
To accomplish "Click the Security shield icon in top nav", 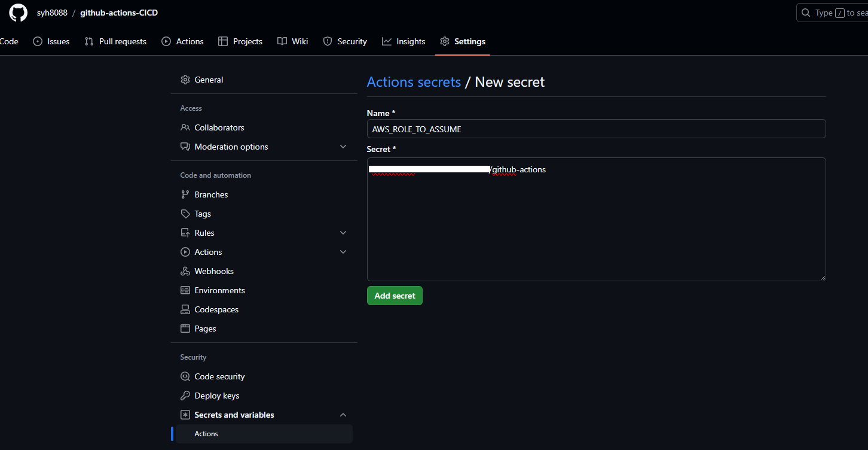I will point(328,41).
